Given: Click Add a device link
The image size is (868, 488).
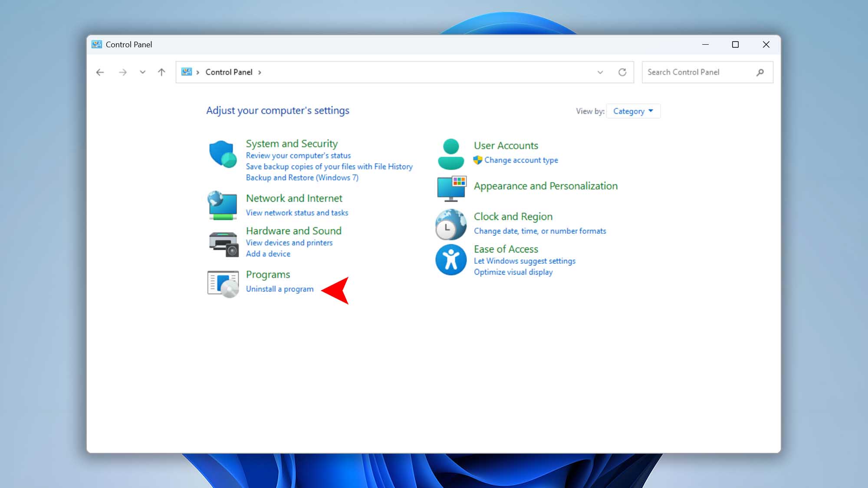Looking at the screenshot, I should click(268, 254).
